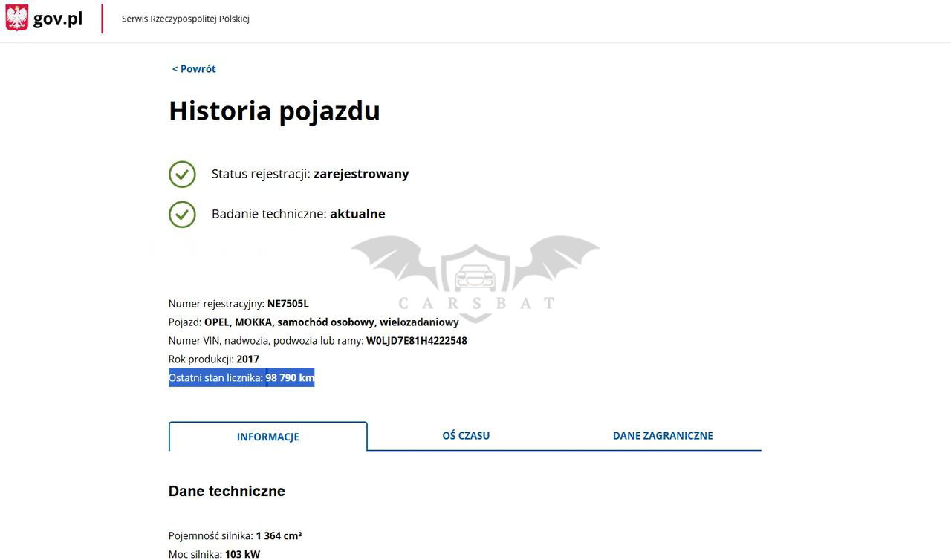Image resolution: width=951 pixels, height=560 pixels.
Task: Click the green checkmark beside Badanie techniczne
Action: [182, 215]
